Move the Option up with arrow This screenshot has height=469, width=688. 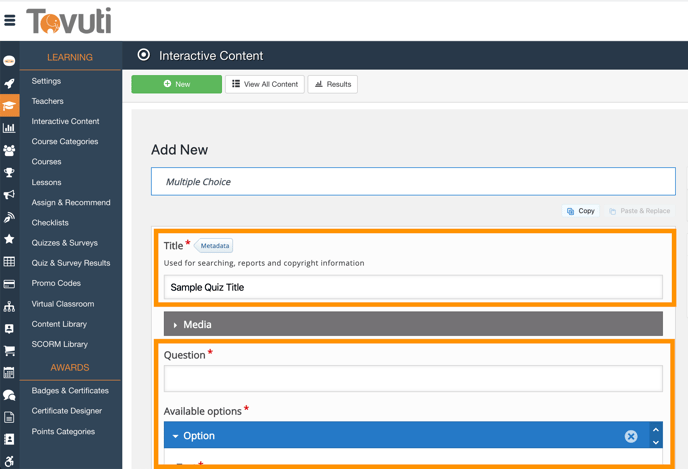tap(656, 430)
